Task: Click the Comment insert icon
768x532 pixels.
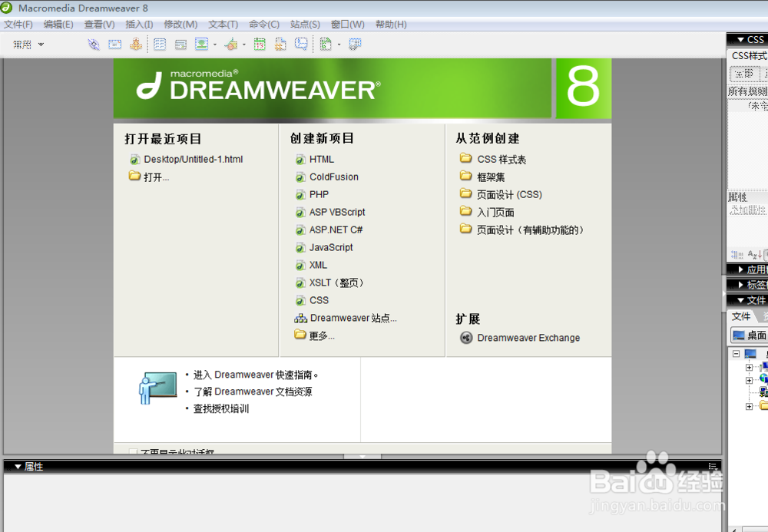Action: [301, 45]
